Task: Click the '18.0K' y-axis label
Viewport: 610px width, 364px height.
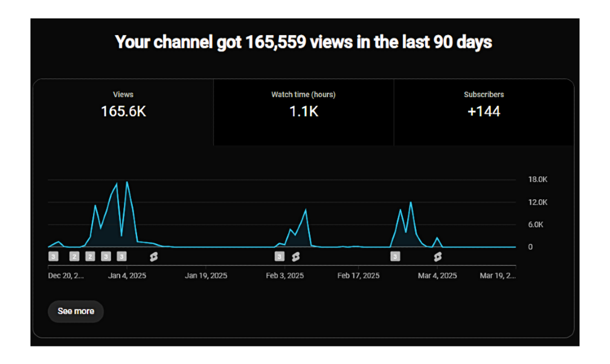Action: point(538,180)
